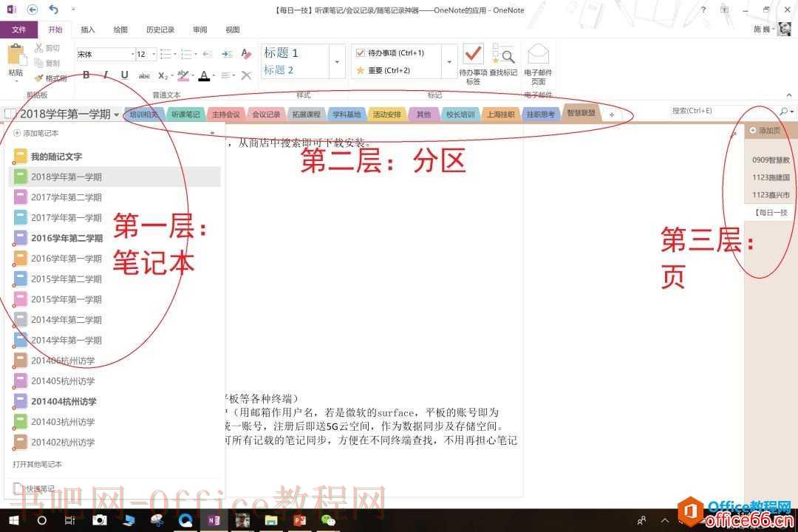The height and width of the screenshot is (532, 798).
Task: Open WeChat from the taskbar
Action: tap(328, 519)
